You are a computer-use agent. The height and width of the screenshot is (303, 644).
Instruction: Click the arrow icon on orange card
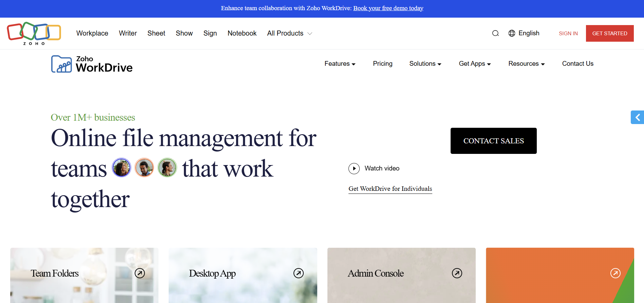click(x=615, y=273)
